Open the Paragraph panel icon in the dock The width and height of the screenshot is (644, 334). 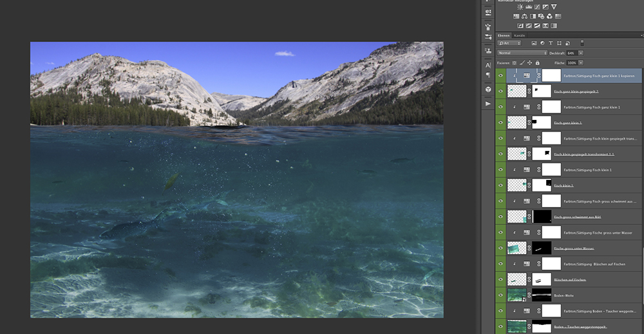pyautogui.click(x=488, y=75)
